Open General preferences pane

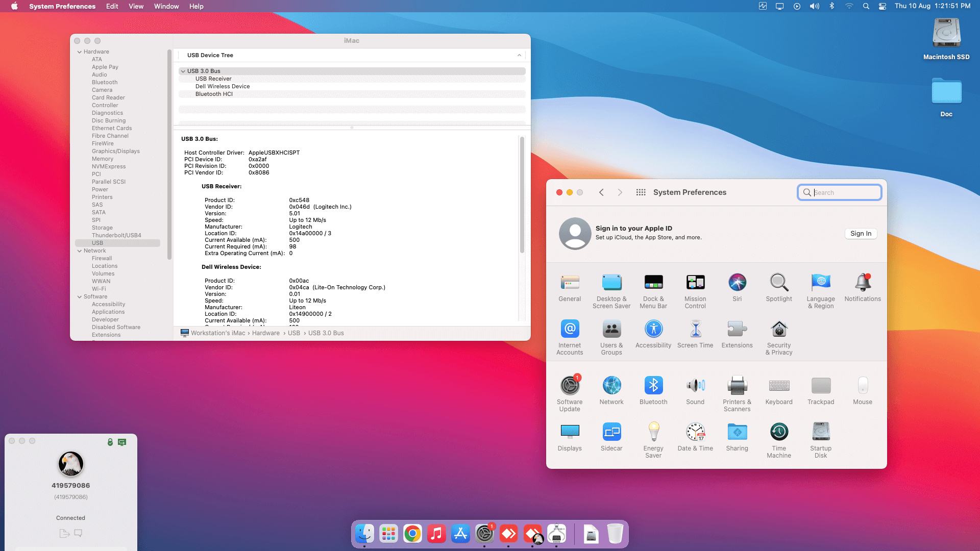[x=570, y=288]
